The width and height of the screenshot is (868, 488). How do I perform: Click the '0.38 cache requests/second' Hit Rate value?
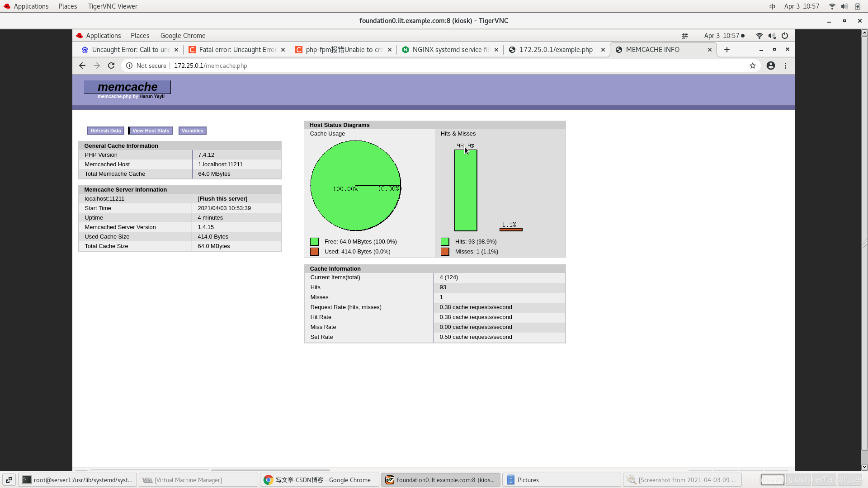(476, 317)
